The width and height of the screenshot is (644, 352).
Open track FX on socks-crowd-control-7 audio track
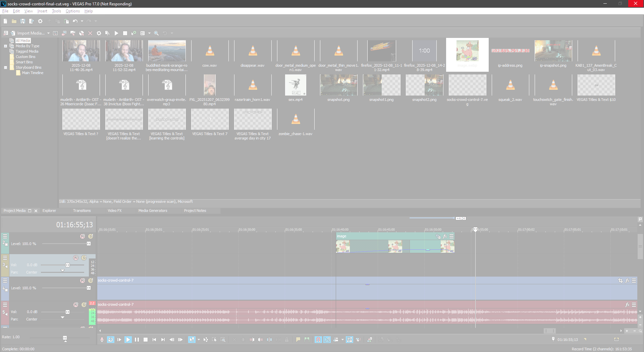click(627, 305)
